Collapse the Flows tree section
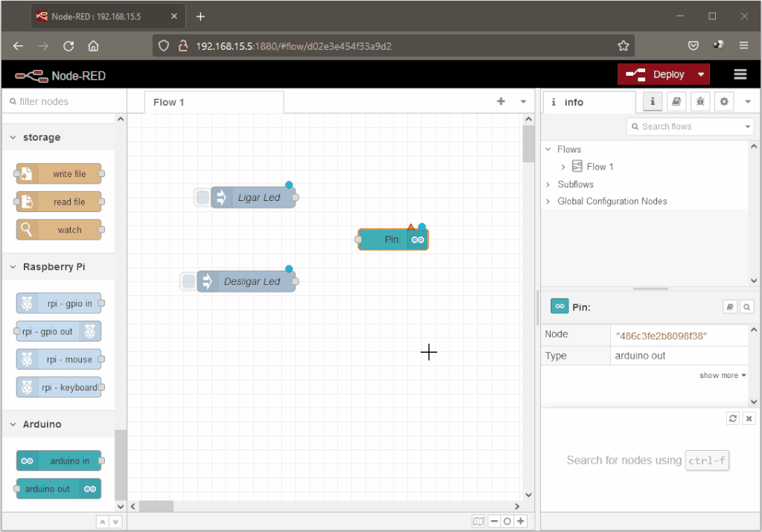The image size is (762, 532). (x=548, y=149)
